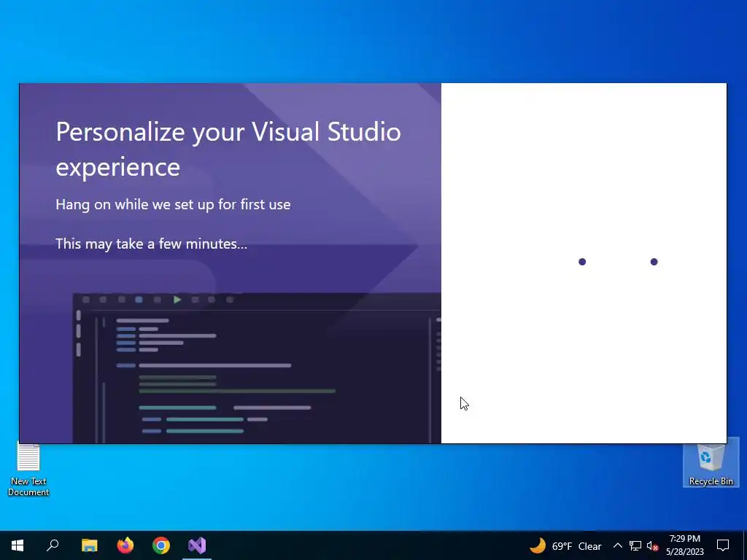This screenshot has width=747, height=560.
Task: Click 'This may take a few minutes...' text
Action: [x=152, y=244]
